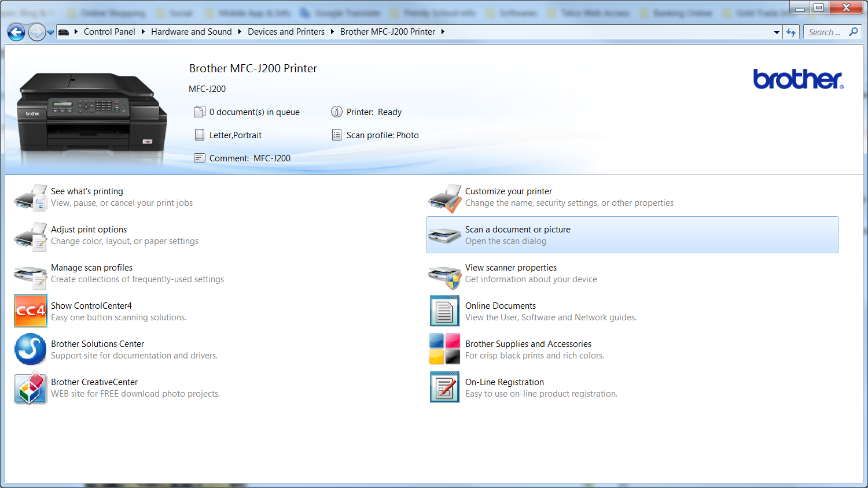Click the Printer: Ready status text

[x=374, y=112]
